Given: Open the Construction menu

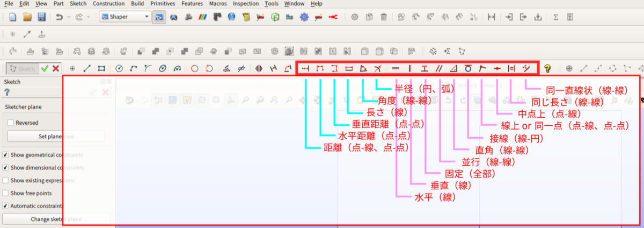Looking at the screenshot, I should 108,3.
